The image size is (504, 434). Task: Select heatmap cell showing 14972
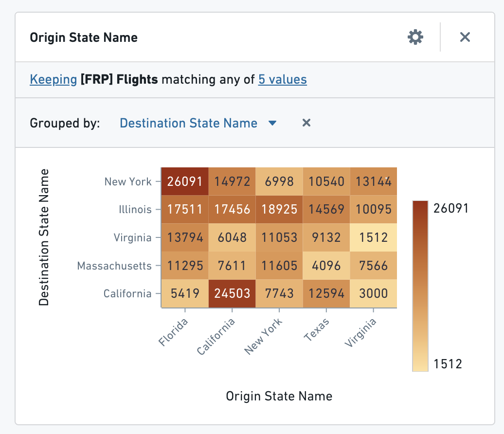[x=232, y=181]
